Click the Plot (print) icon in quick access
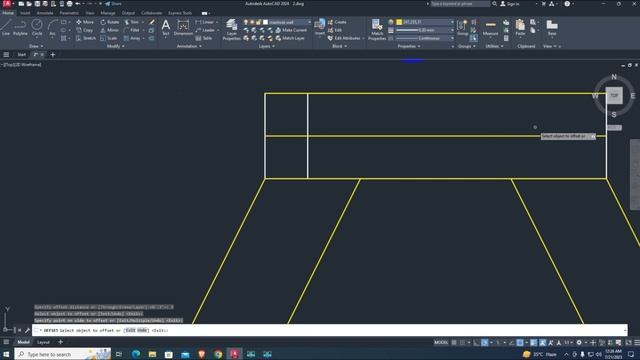Screen dimensions: 640x360 coord(69,4)
